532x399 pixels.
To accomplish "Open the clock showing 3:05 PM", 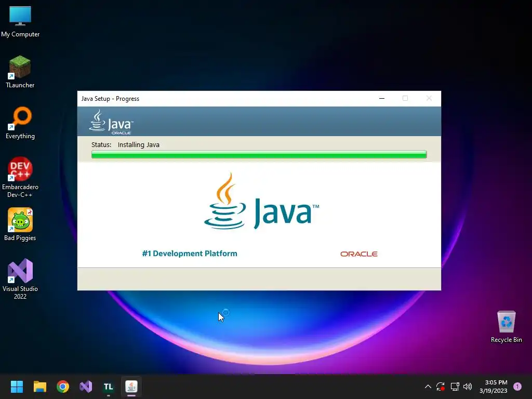I will tap(494, 387).
